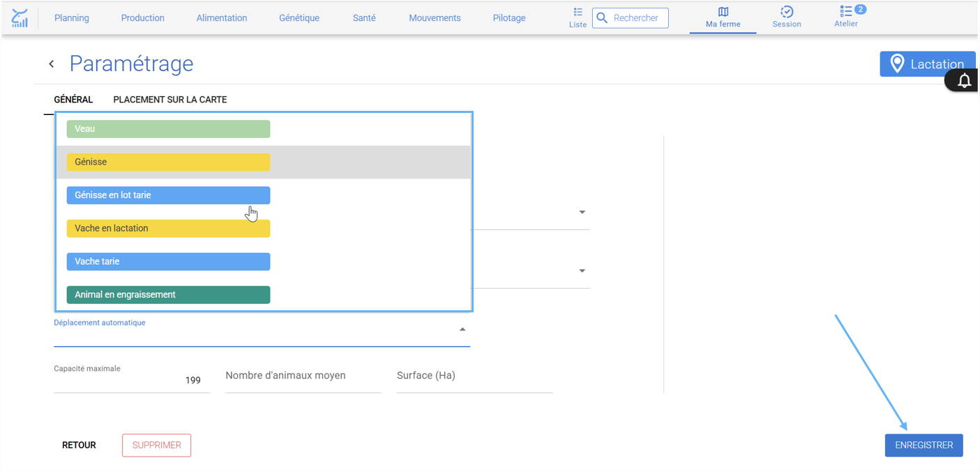Screen dimensions: 980x472
Task: Select Animal en engraissement option
Action: click(x=168, y=295)
